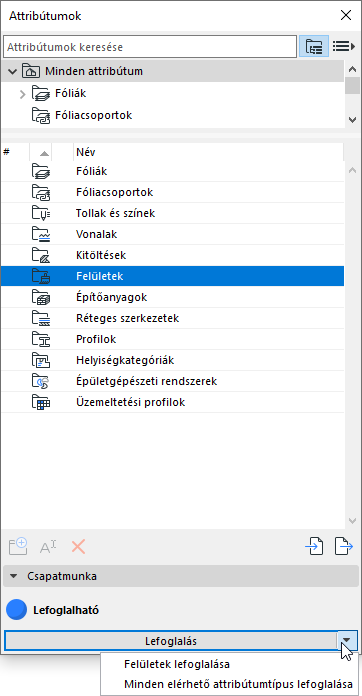This screenshot has width=362, height=696.
Task: Select the Épületgépészeti rendszerek row
Action: [173, 381]
